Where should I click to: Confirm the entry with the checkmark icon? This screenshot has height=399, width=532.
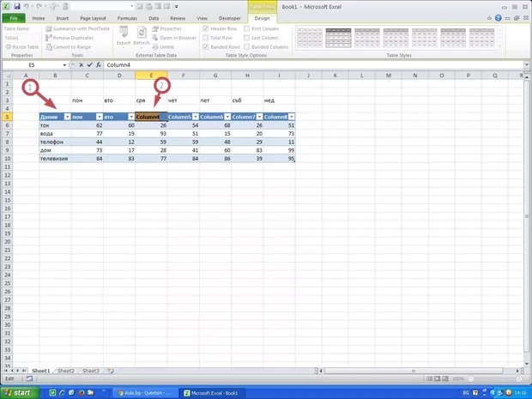89,65
